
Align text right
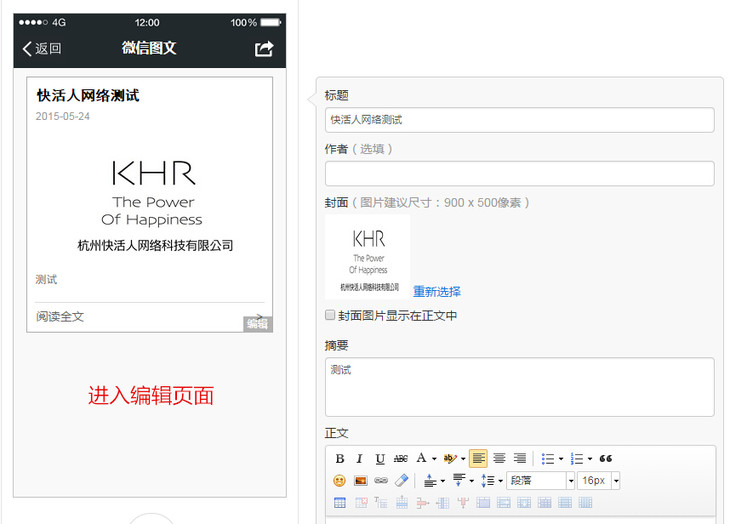pyautogui.click(x=520, y=459)
